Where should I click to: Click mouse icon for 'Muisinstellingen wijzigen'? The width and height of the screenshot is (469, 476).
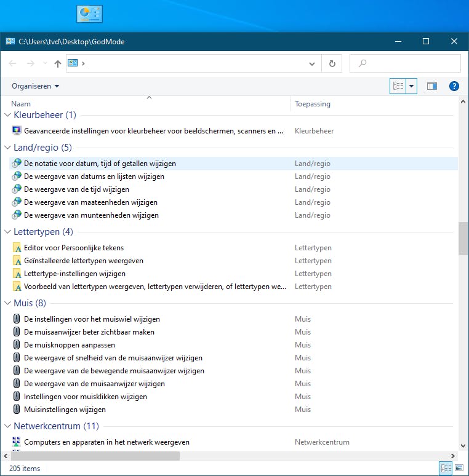pyautogui.click(x=17, y=409)
